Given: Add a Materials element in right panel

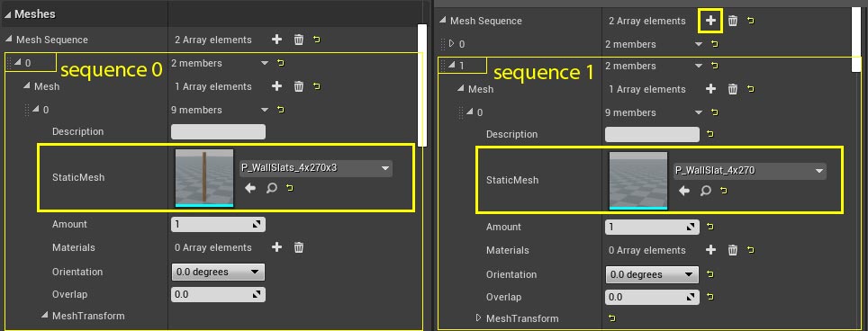Looking at the screenshot, I should [x=710, y=250].
